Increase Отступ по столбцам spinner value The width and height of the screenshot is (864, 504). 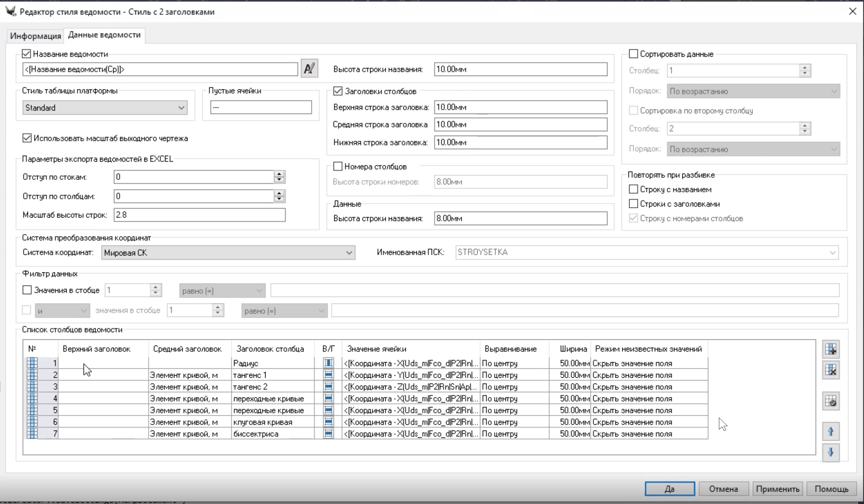(x=279, y=193)
